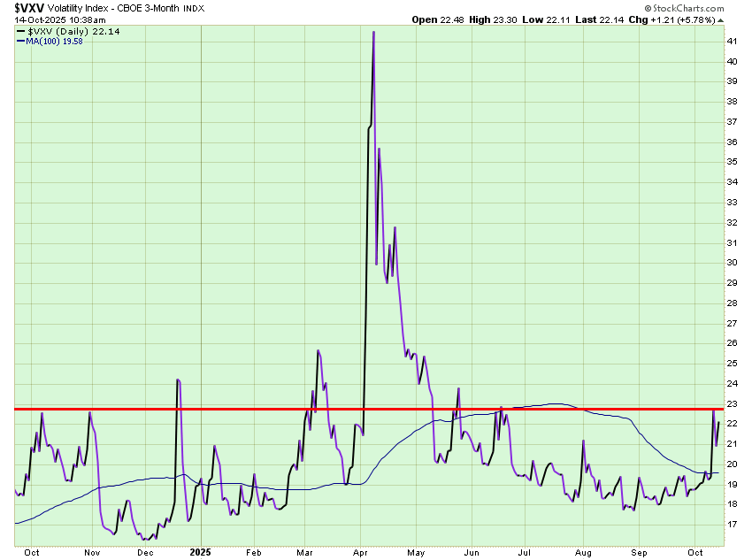The height and width of the screenshot is (560, 752).
Task: Click the 29 price-axis label
Action: (732, 283)
